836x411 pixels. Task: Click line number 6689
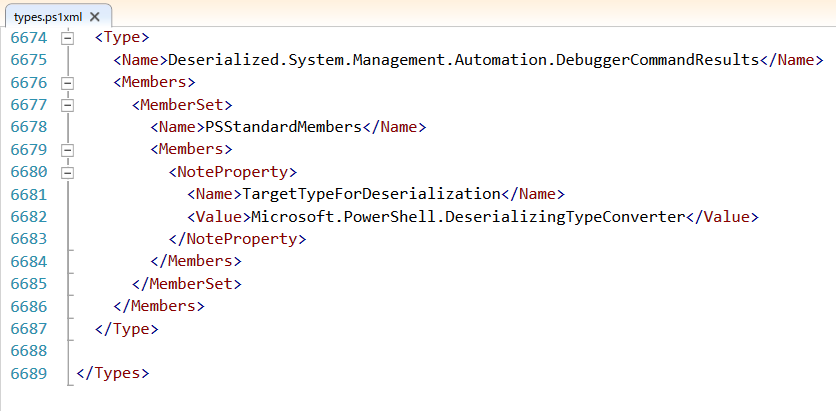[28, 373]
